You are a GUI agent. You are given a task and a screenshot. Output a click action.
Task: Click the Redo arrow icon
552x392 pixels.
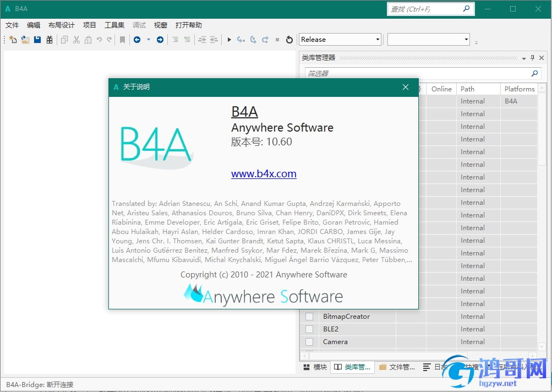coord(110,40)
